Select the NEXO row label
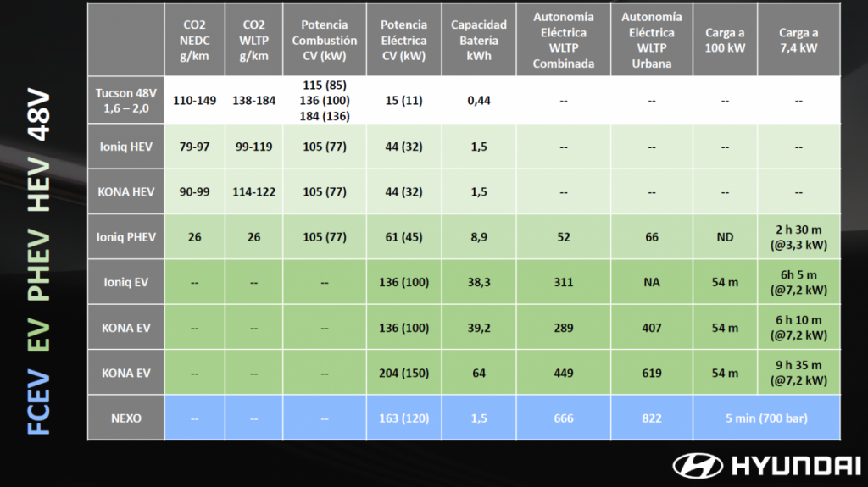 [x=126, y=418]
